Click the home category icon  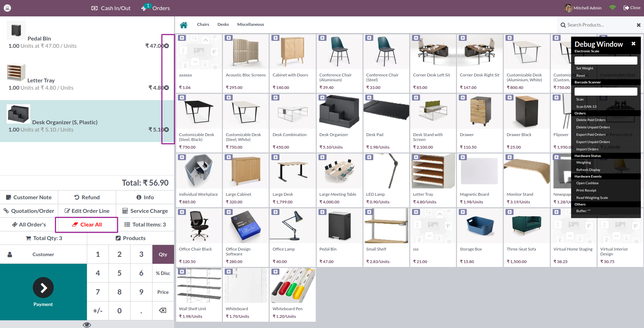click(x=184, y=24)
